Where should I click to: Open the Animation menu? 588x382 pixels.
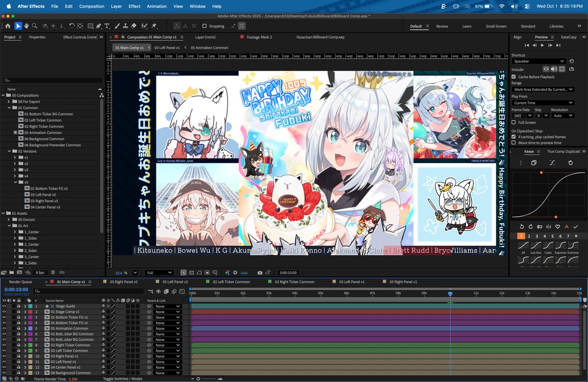(157, 6)
